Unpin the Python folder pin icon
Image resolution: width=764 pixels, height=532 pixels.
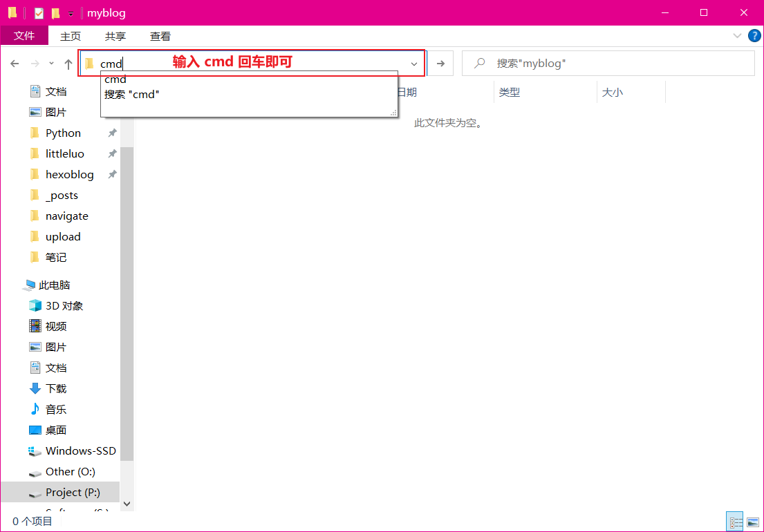tap(112, 133)
